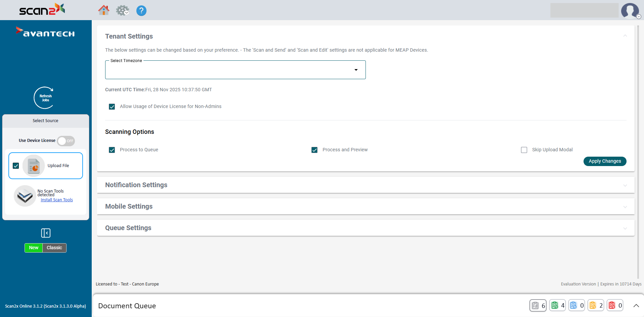The height and width of the screenshot is (317, 644).
Task: Show orange pending jobs queue counter
Action: 596,305
